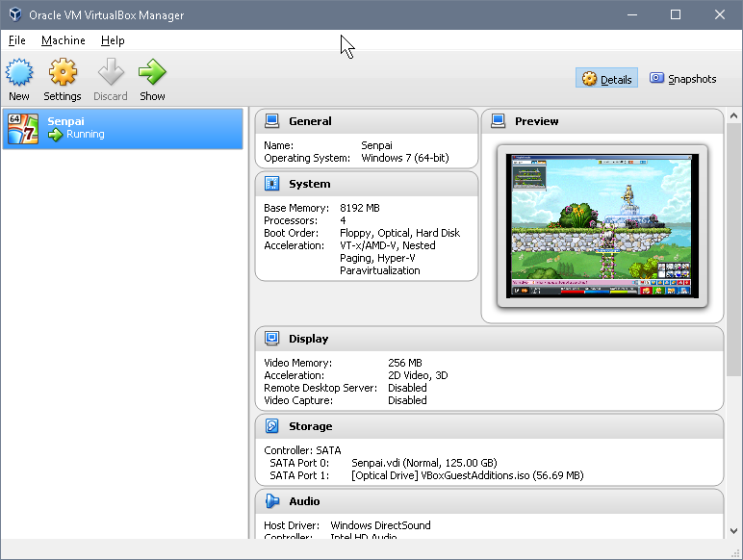Click the '256 MB' video memory value

point(404,363)
